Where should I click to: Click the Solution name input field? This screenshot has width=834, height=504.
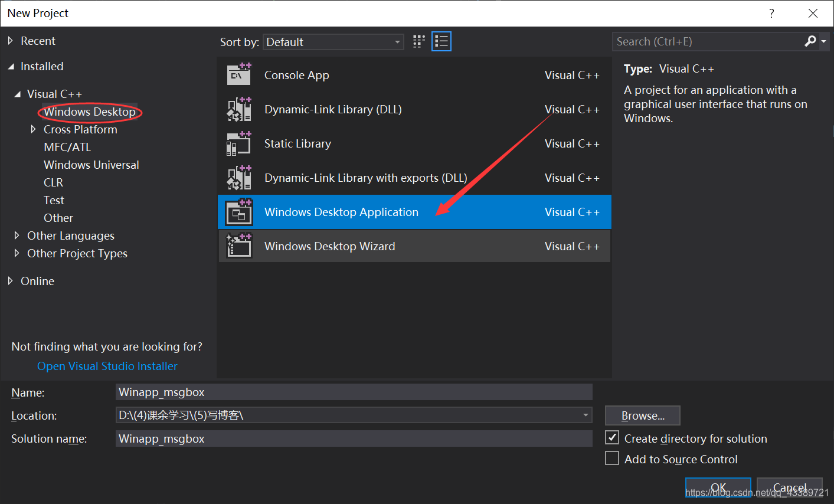tap(354, 438)
